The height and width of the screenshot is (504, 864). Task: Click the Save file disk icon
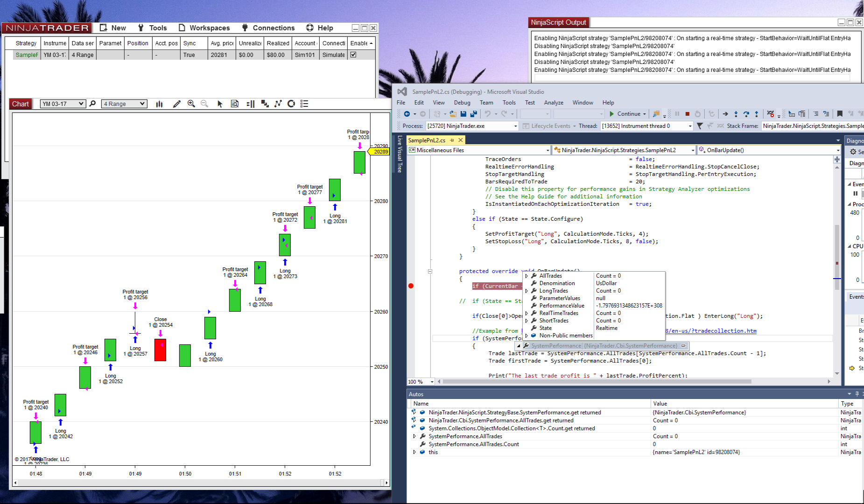tap(463, 114)
